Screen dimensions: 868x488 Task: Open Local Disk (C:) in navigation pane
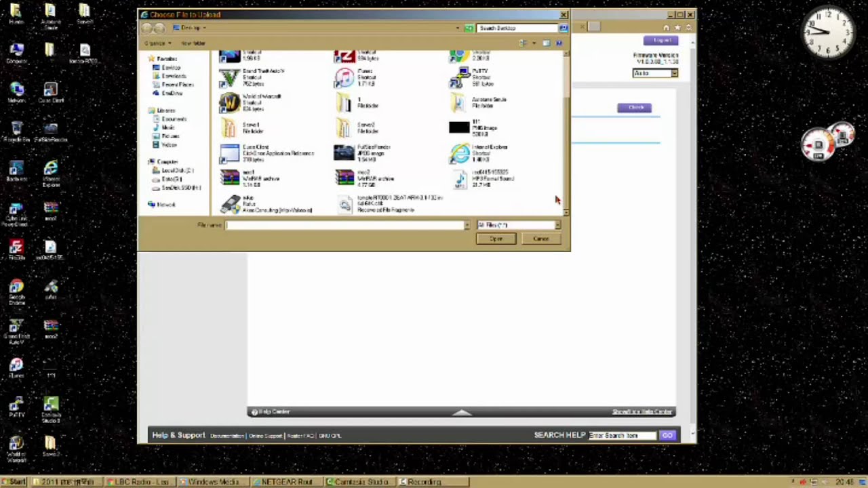coord(174,170)
